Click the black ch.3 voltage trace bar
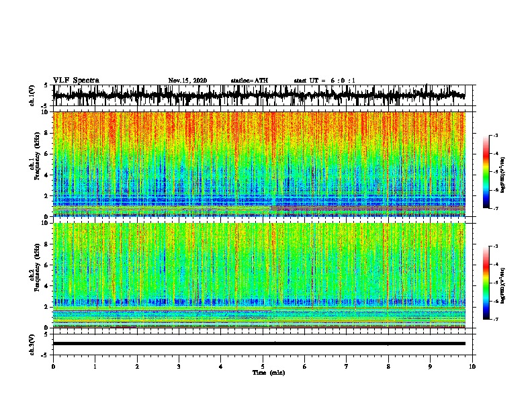 click(259, 344)
